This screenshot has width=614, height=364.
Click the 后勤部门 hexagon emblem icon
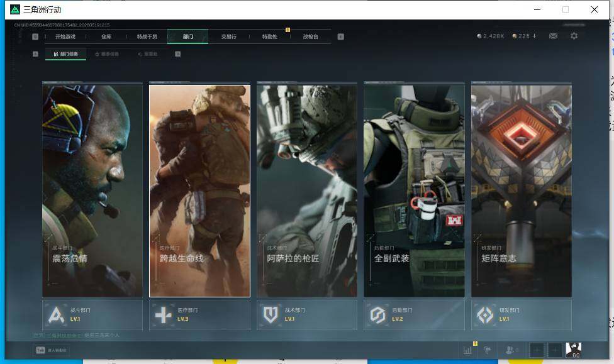pos(378,315)
